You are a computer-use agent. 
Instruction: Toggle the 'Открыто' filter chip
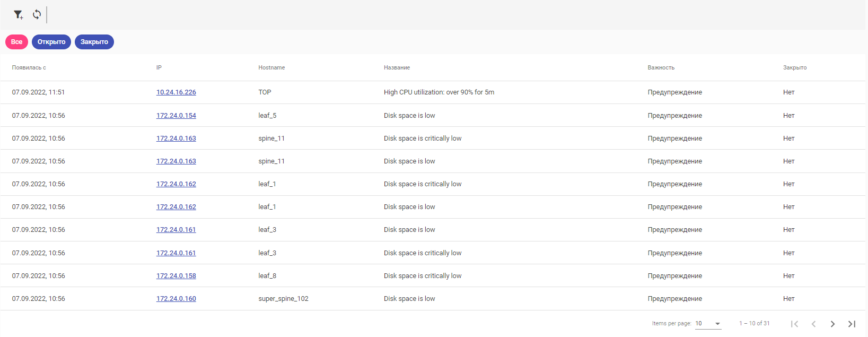(x=51, y=42)
